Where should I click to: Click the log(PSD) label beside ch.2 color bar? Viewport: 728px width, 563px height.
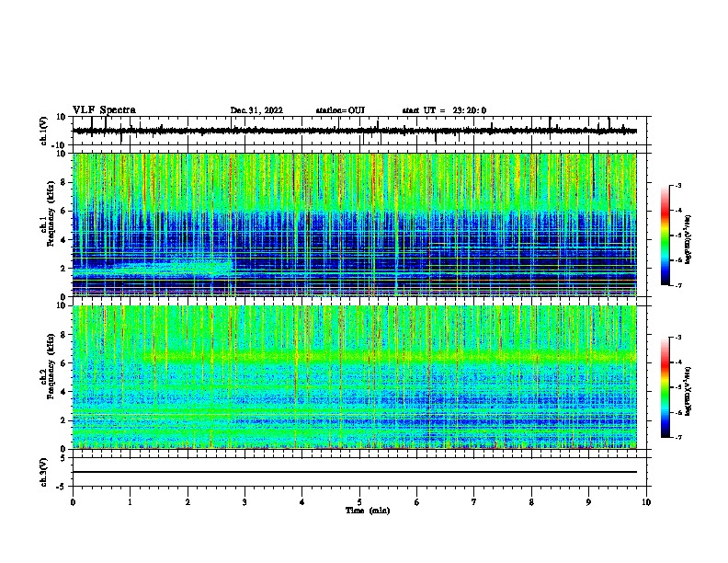(x=688, y=392)
